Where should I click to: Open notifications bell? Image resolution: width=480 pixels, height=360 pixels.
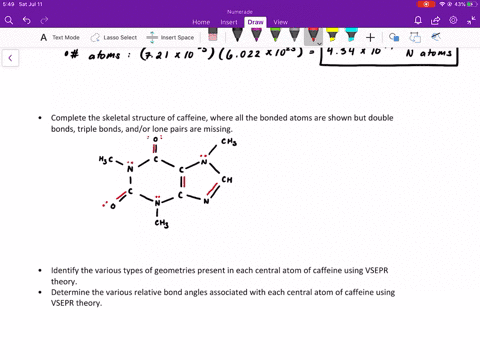[x=418, y=20]
